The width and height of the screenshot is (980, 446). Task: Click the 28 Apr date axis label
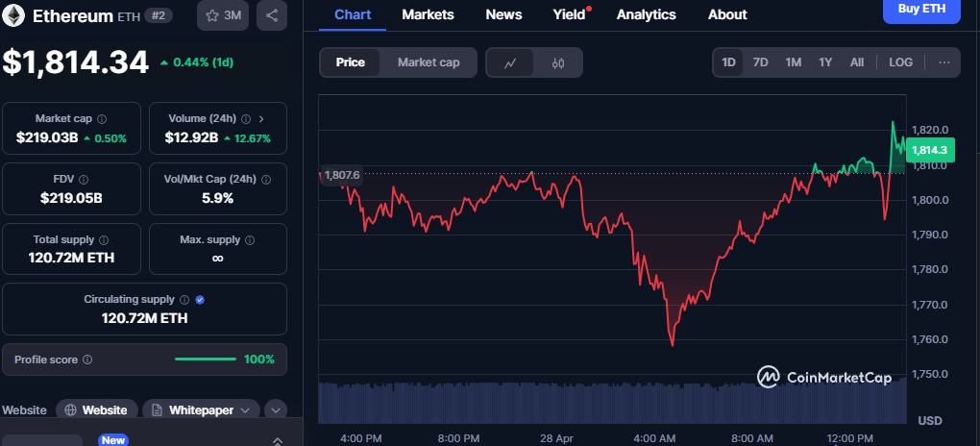(556, 438)
